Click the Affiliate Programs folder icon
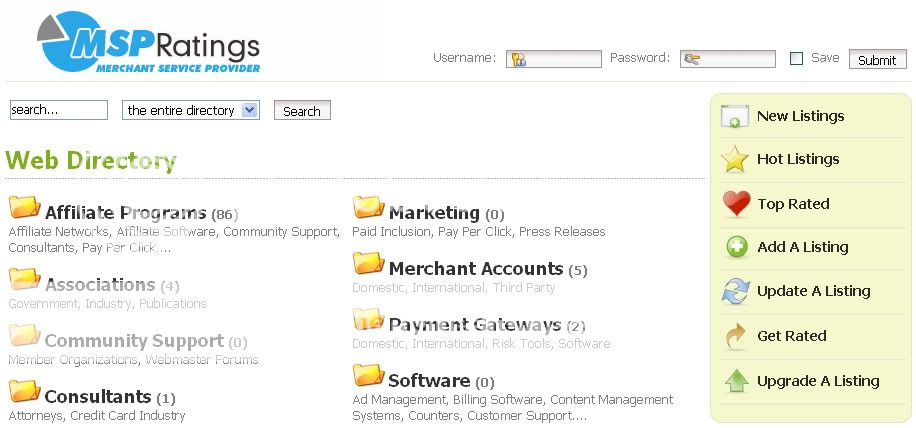Screen dimensions: 916x428 click(24, 208)
